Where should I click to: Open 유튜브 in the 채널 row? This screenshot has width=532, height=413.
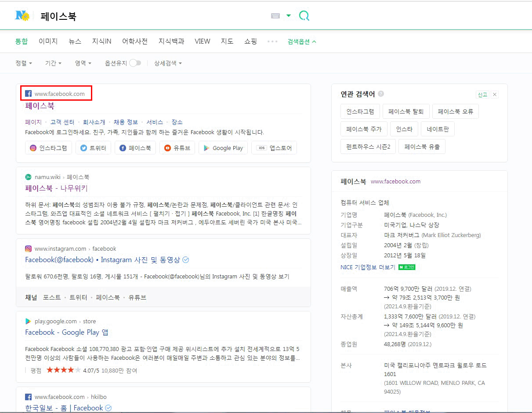coord(137,297)
